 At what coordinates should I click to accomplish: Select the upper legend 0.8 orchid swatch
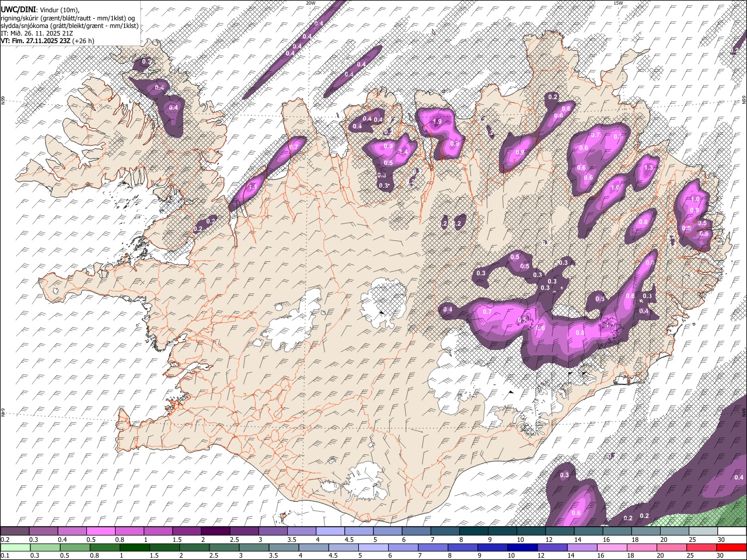click(x=129, y=531)
